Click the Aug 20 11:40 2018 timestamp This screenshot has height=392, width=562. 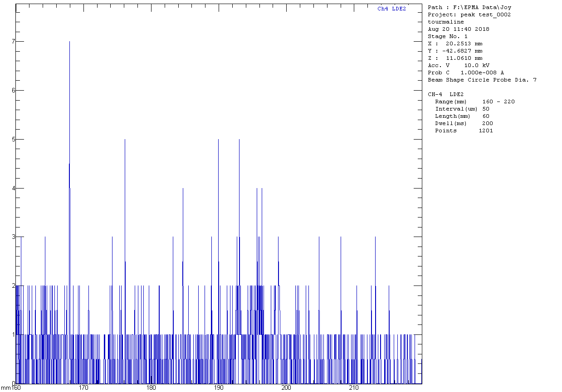click(x=459, y=29)
